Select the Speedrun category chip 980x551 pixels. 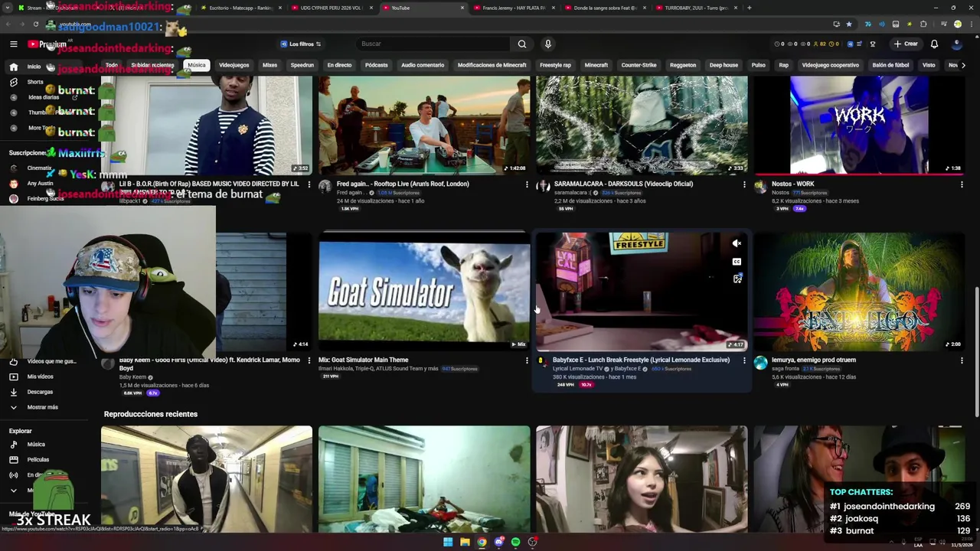pos(302,65)
